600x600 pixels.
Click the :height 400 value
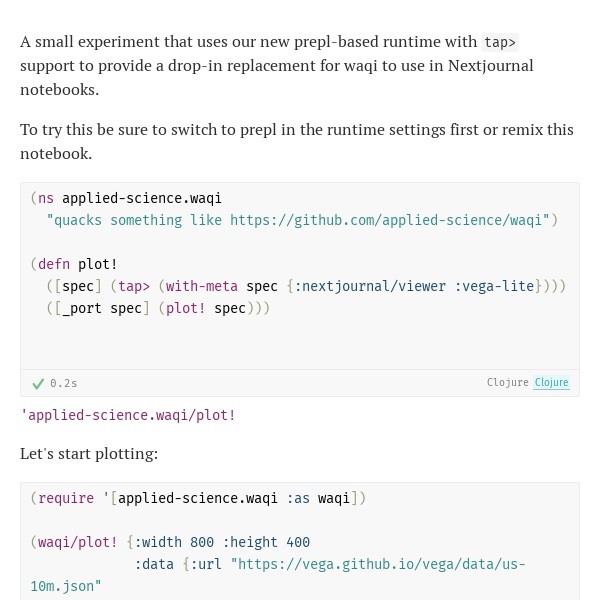(x=266, y=542)
